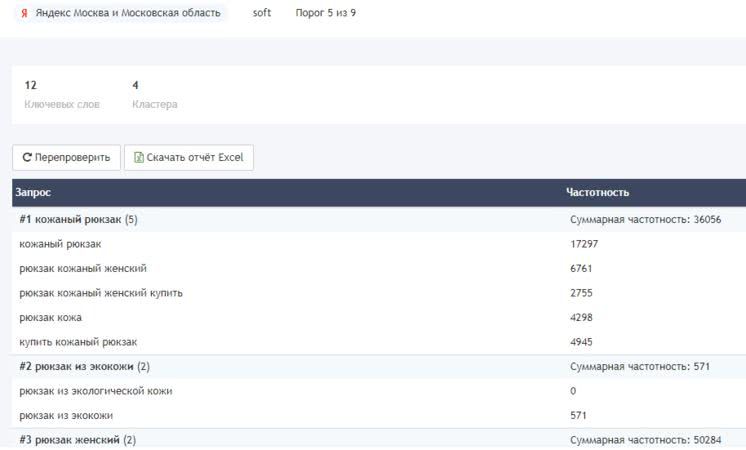Click the 4 Кластера counter

click(x=154, y=94)
